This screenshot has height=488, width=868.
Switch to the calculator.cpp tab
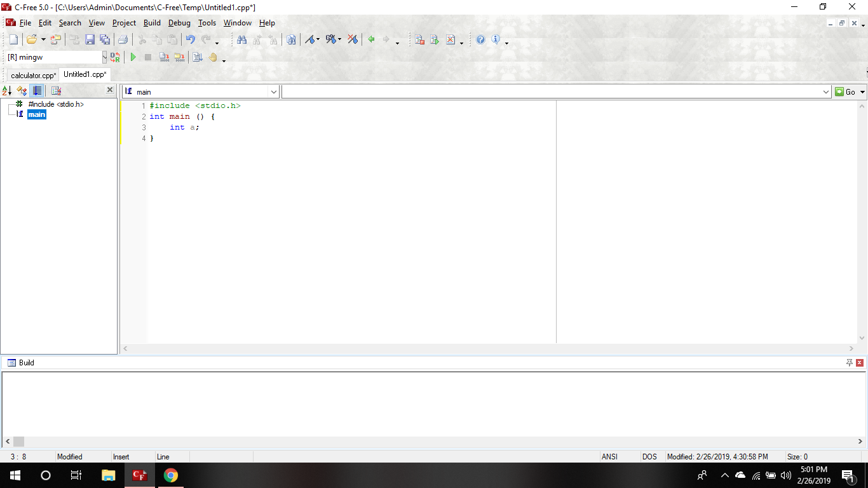(x=32, y=74)
